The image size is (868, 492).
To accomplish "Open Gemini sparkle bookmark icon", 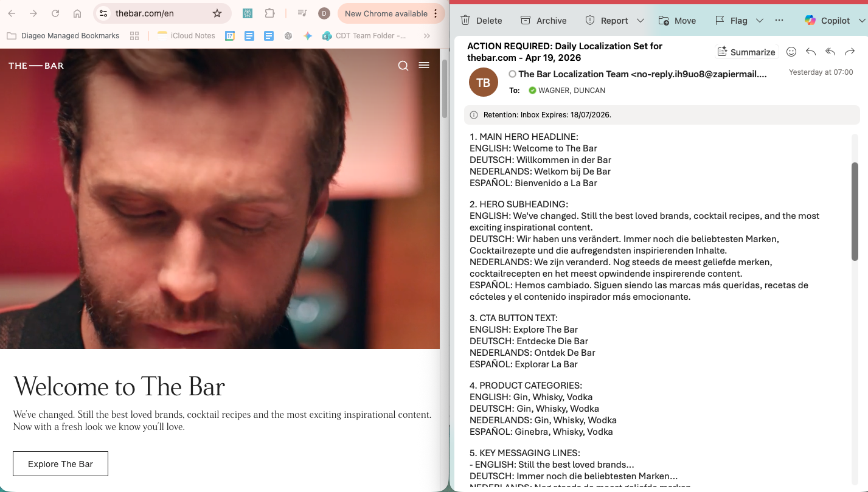I will pyautogui.click(x=308, y=36).
